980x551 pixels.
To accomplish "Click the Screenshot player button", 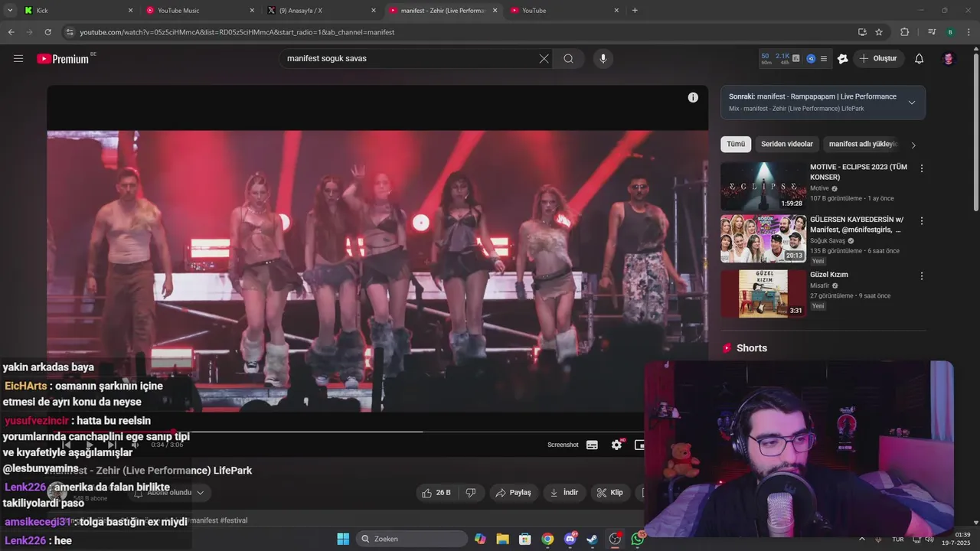I will pyautogui.click(x=563, y=445).
